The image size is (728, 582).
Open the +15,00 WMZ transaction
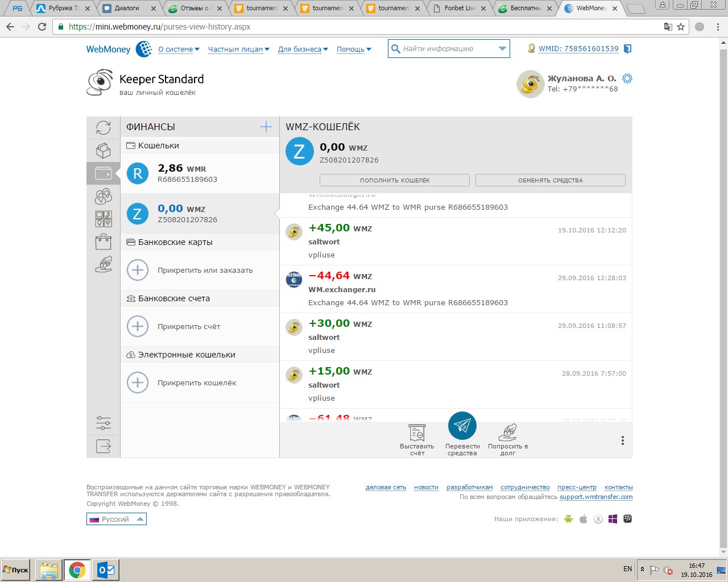pos(456,385)
